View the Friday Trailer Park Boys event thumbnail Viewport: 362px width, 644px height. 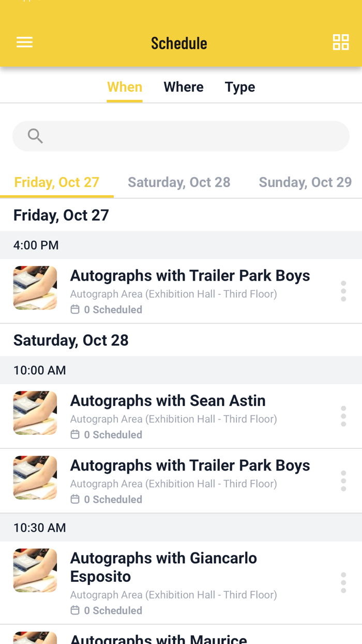(35, 288)
